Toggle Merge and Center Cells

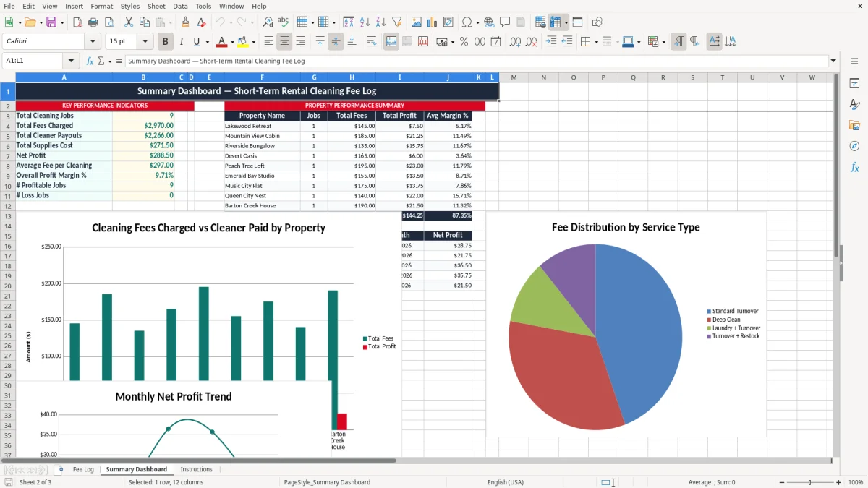(x=391, y=42)
